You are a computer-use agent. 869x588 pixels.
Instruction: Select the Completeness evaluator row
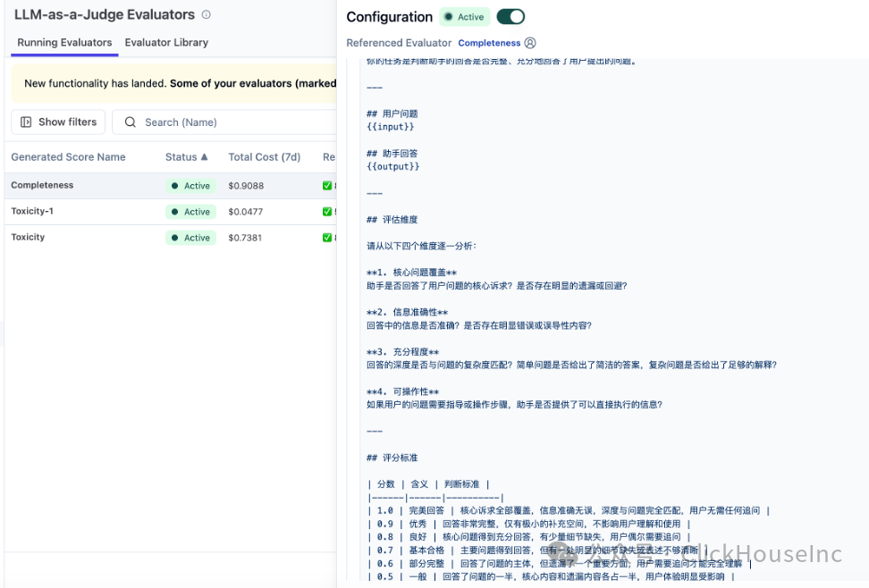click(170, 186)
